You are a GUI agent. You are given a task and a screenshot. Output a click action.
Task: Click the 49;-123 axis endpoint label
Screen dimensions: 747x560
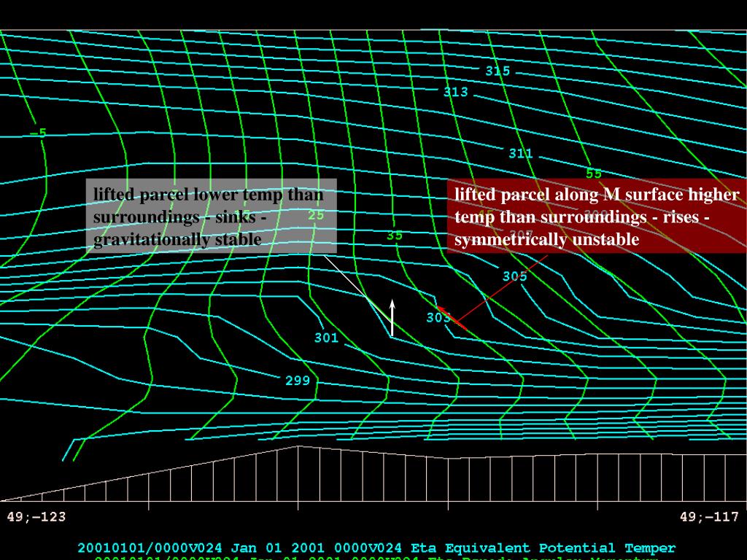(x=36, y=517)
